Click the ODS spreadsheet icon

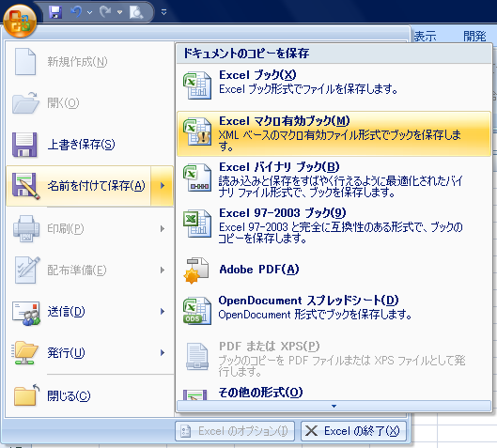[x=197, y=310]
